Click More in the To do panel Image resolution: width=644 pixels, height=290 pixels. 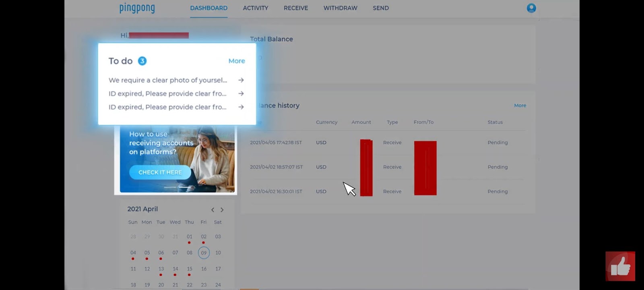tap(237, 61)
